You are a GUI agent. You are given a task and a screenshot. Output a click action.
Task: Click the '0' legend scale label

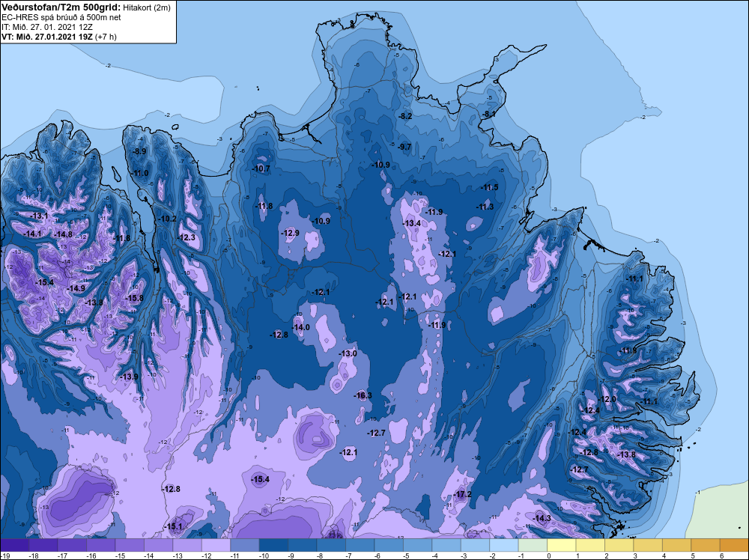(549, 556)
